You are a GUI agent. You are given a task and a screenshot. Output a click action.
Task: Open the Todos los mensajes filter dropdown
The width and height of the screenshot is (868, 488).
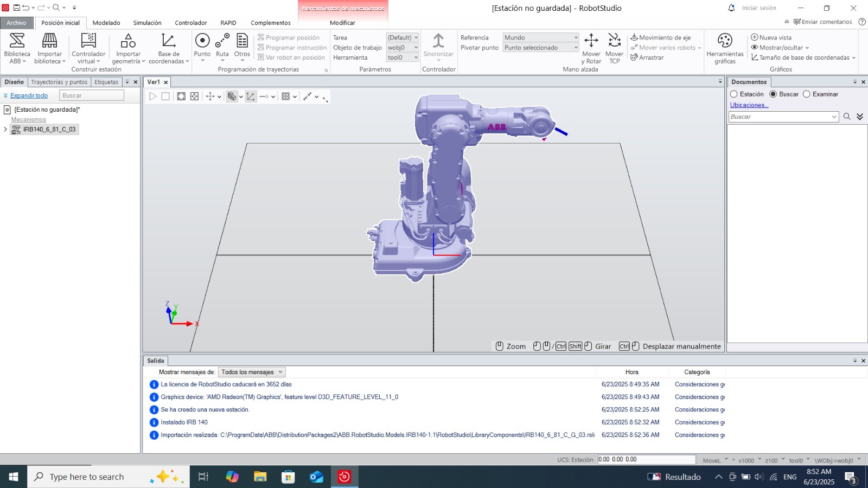[252, 372]
